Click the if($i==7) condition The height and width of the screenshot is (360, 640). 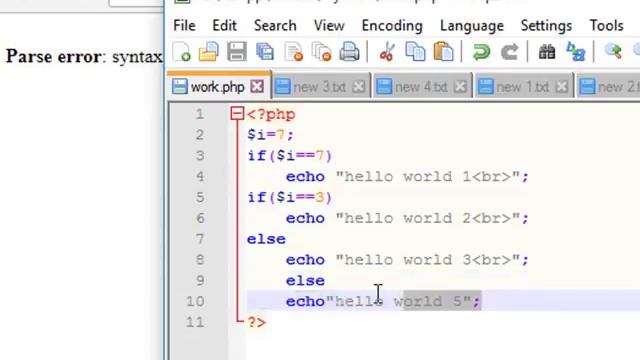click(289, 156)
